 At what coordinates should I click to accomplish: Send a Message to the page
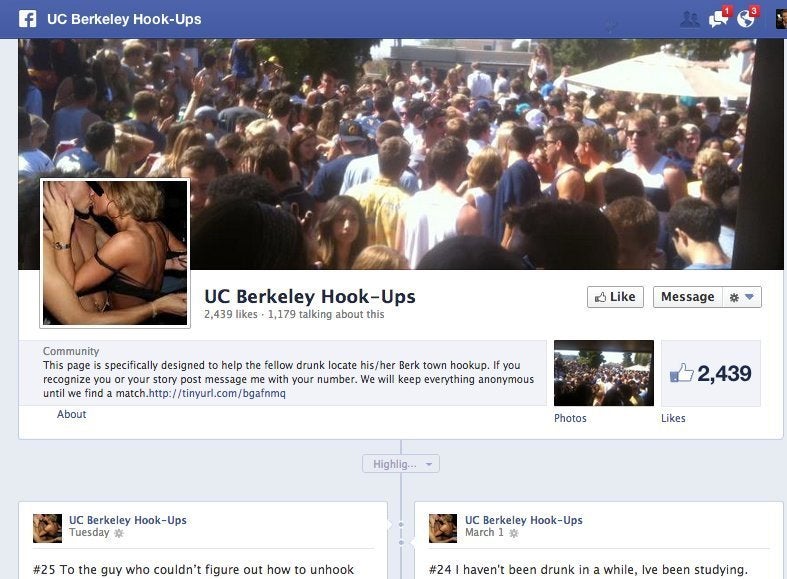point(688,297)
